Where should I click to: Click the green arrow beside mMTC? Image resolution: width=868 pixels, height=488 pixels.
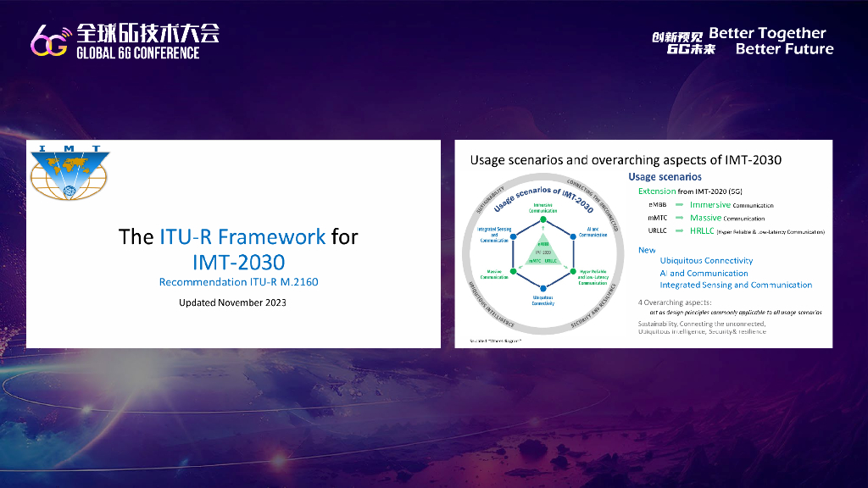(679, 218)
